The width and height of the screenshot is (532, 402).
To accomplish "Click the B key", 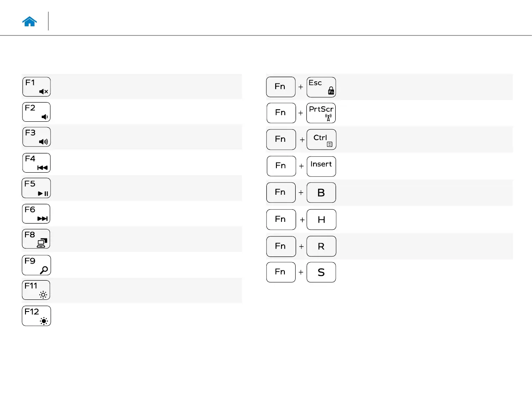I will coord(321,193).
